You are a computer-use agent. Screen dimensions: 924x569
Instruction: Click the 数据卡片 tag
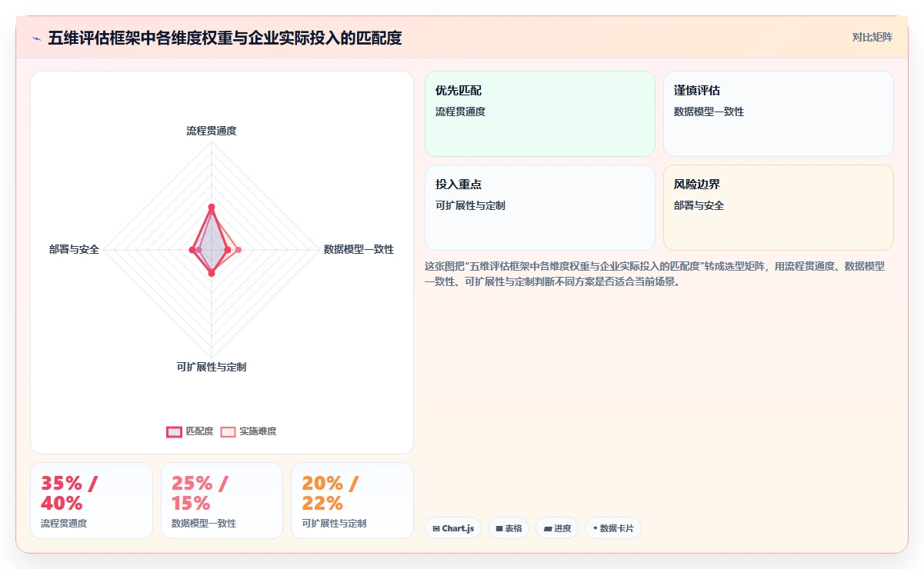click(613, 528)
